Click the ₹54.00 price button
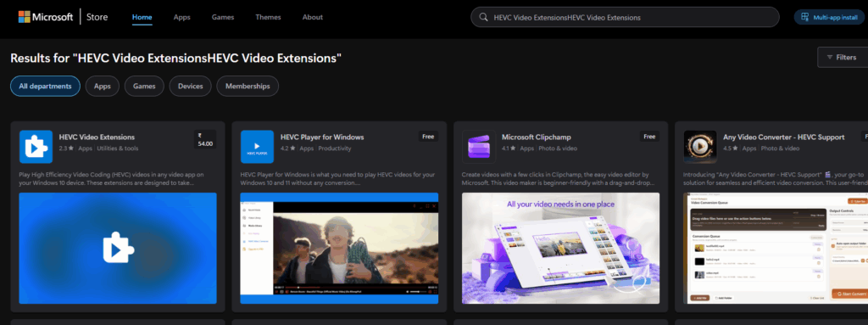Screen dimensions: 868x325 tap(205, 140)
